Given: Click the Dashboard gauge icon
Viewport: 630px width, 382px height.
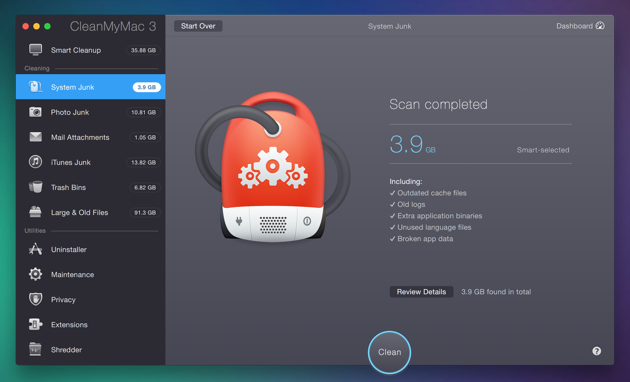Looking at the screenshot, I should [x=600, y=26].
